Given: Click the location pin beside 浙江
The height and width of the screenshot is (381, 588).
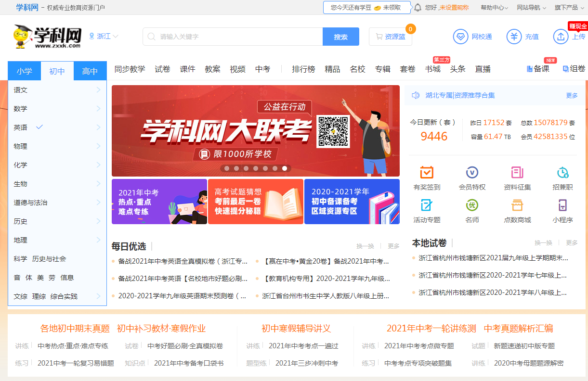Looking at the screenshot, I should (92, 36).
